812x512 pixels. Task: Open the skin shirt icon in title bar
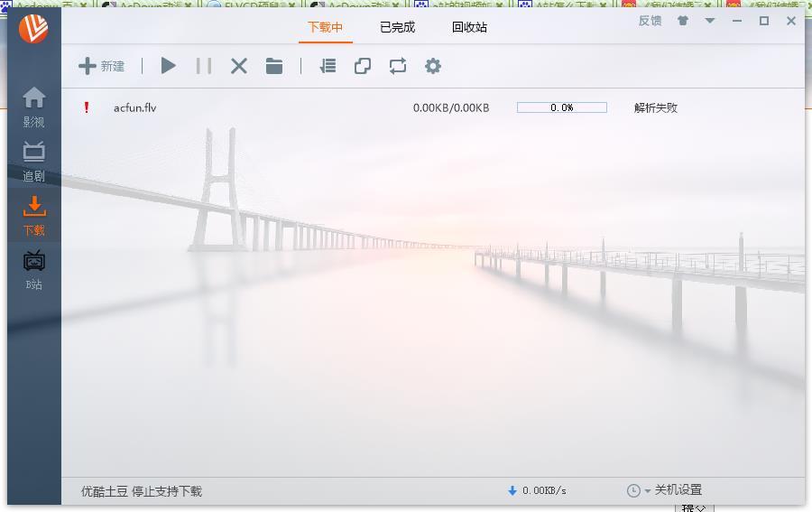coord(683,21)
